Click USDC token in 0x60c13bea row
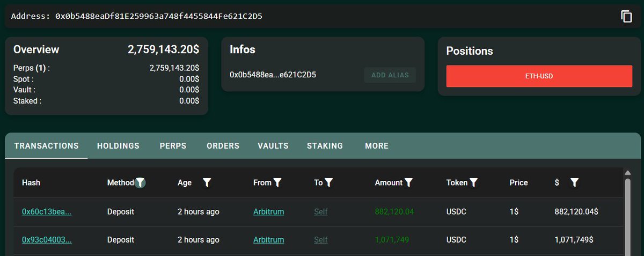This screenshot has height=256, width=644. (456, 211)
